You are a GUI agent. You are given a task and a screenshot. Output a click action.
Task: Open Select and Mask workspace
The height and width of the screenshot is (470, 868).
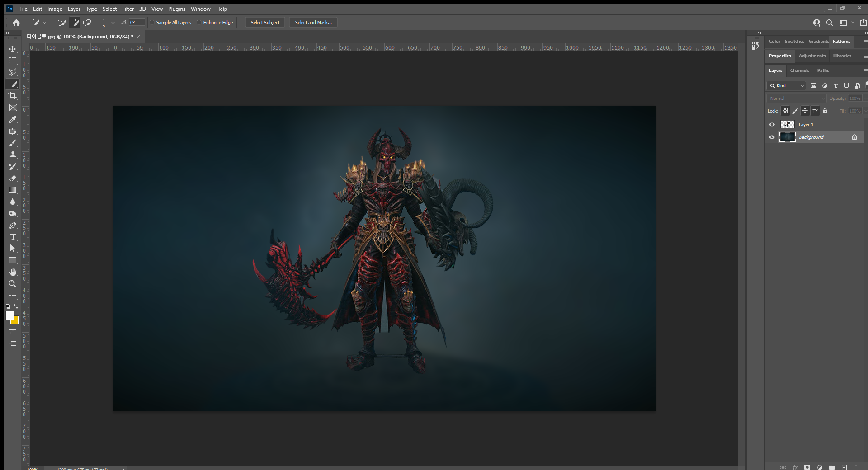point(313,22)
